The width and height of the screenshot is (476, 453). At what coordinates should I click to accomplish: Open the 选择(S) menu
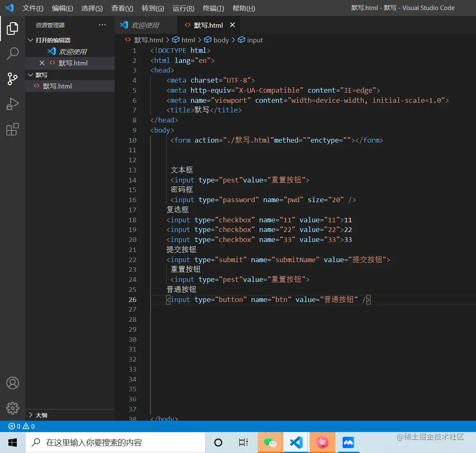(x=92, y=8)
